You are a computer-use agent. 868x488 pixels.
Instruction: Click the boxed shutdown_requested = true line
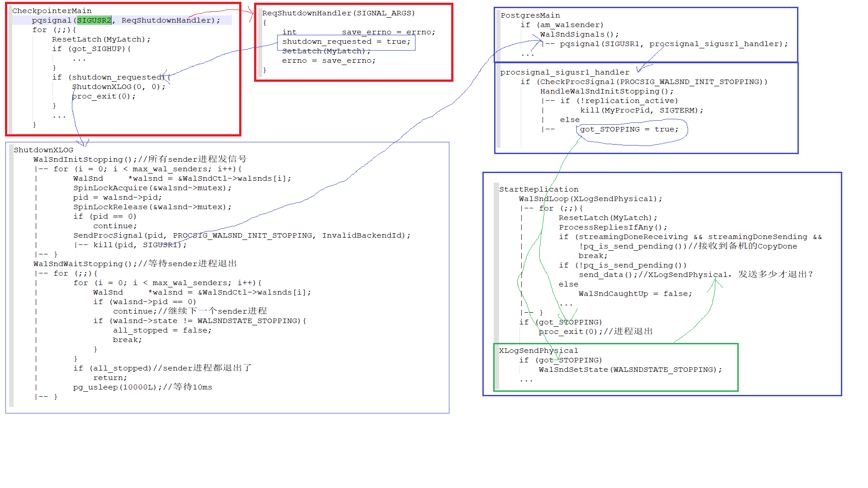point(346,42)
